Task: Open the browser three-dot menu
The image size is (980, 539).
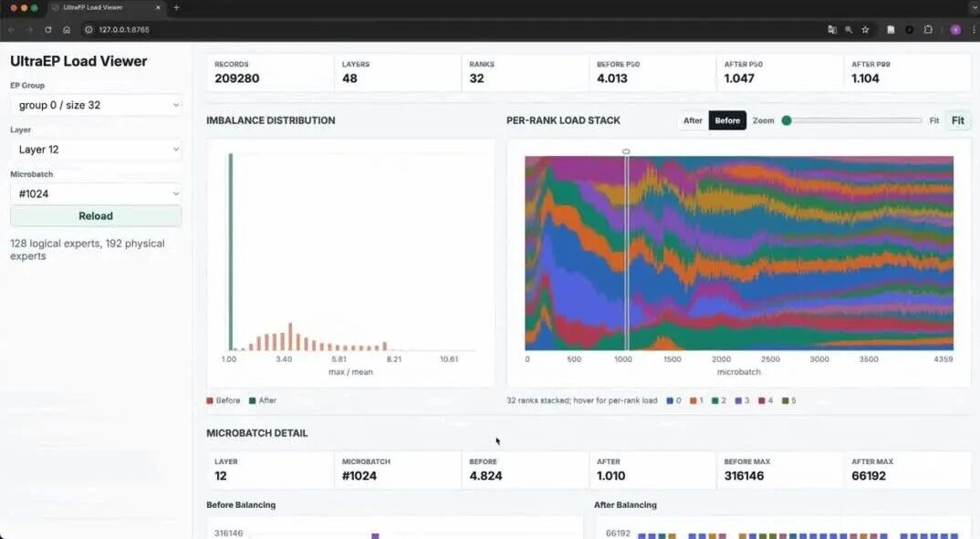Action: (974, 29)
